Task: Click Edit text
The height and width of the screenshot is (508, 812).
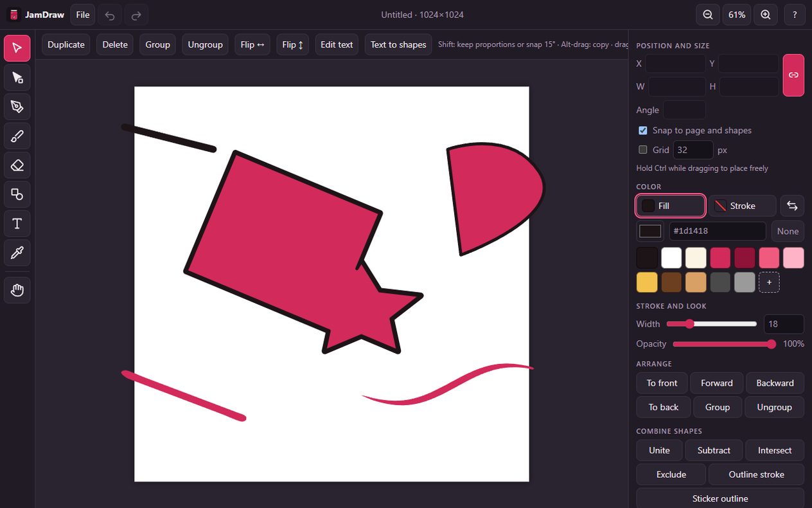Action: pyautogui.click(x=337, y=44)
